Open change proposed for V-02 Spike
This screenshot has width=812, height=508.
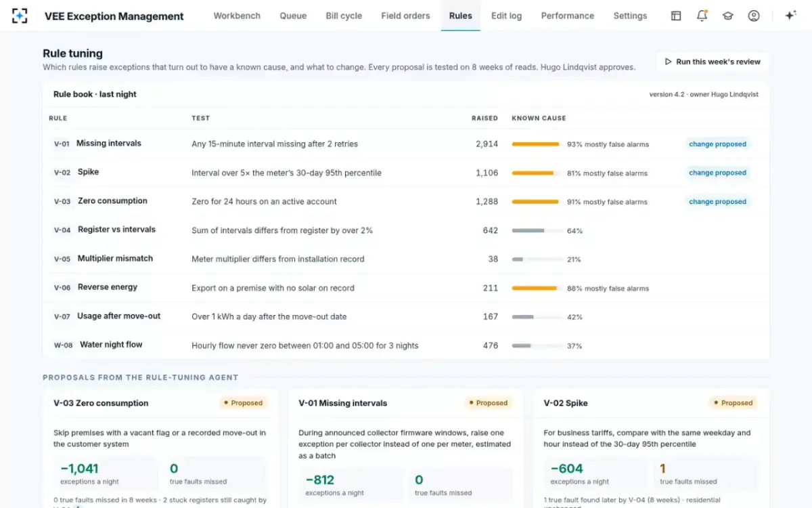[717, 173]
